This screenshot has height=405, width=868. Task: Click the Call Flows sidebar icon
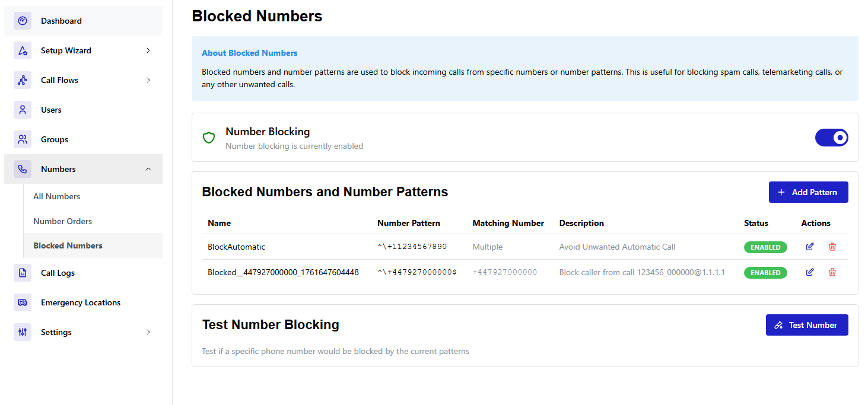(x=23, y=80)
